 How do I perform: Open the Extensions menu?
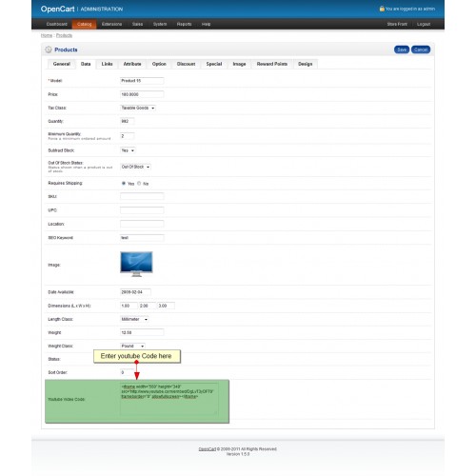111,24
